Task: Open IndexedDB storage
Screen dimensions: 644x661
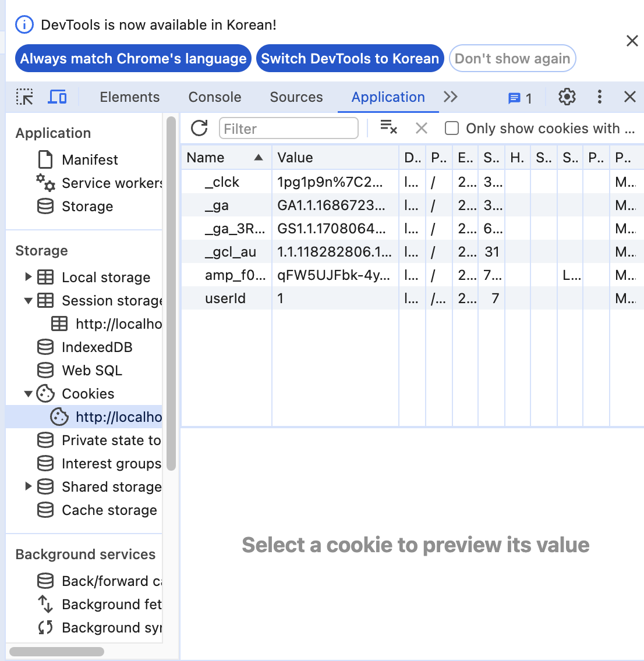Action: (x=84, y=347)
